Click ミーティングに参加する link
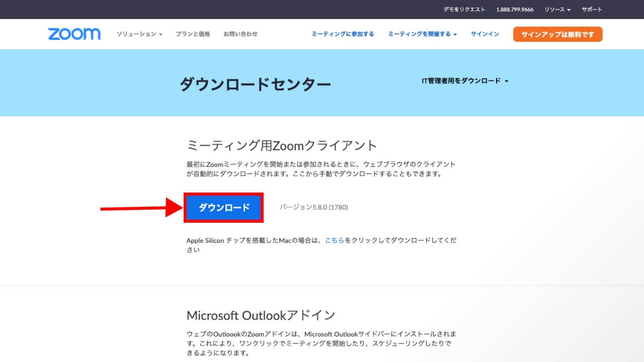This screenshot has height=362, width=644. (x=343, y=34)
